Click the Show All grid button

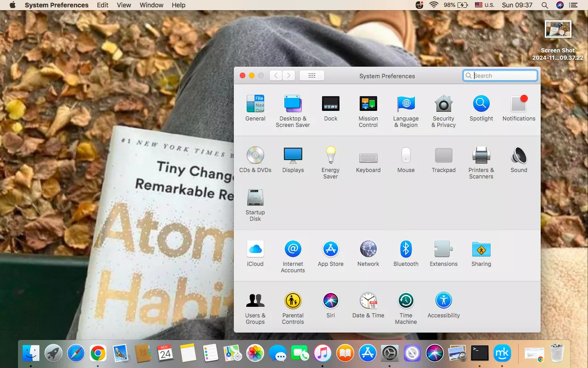(x=311, y=75)
